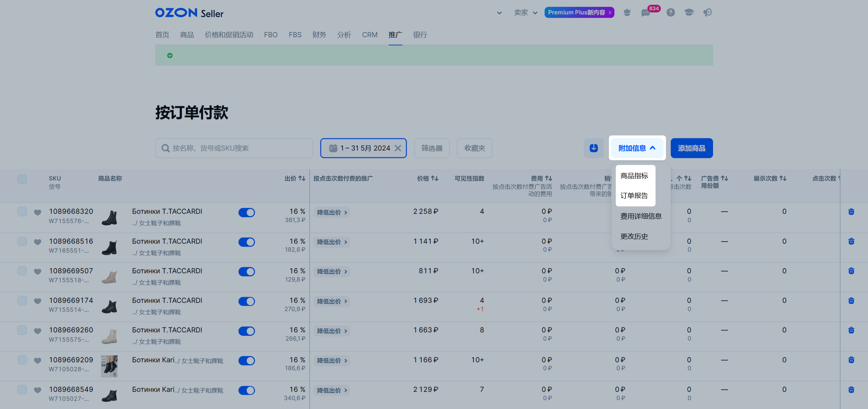
Task: Switch to the 推广 navigation tab
Action: tap(395, 35)
